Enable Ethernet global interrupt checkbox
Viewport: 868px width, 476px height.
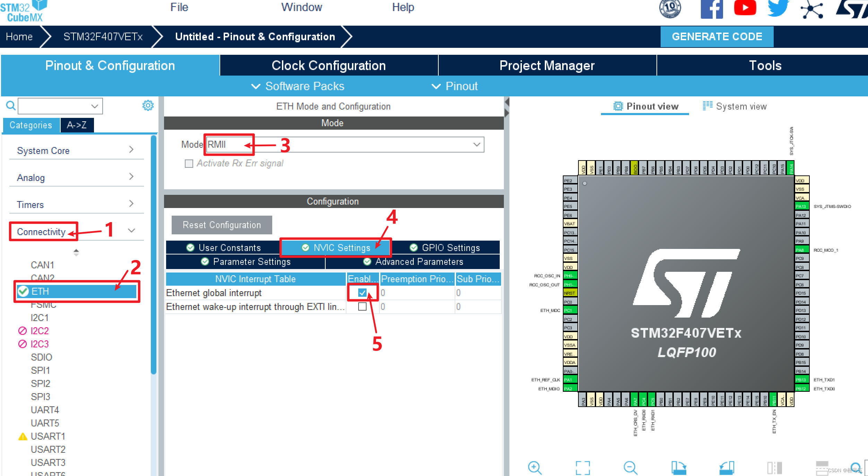click(x=362, y=293)
